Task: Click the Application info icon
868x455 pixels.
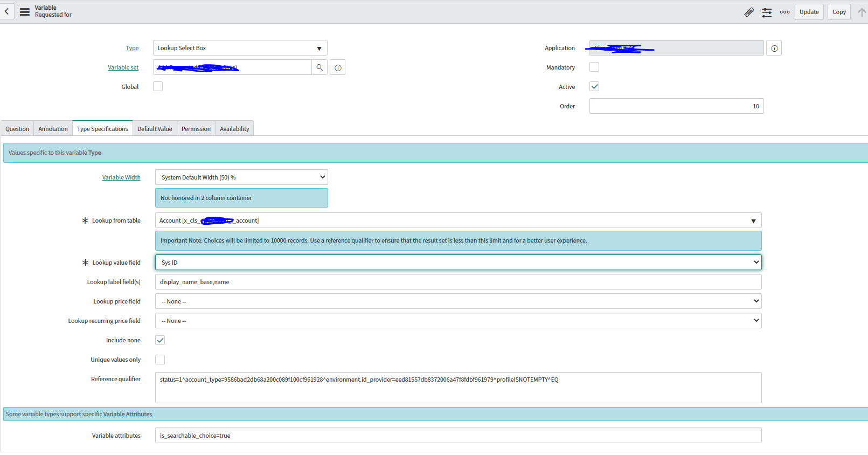Action: click(x=774, y=49)
